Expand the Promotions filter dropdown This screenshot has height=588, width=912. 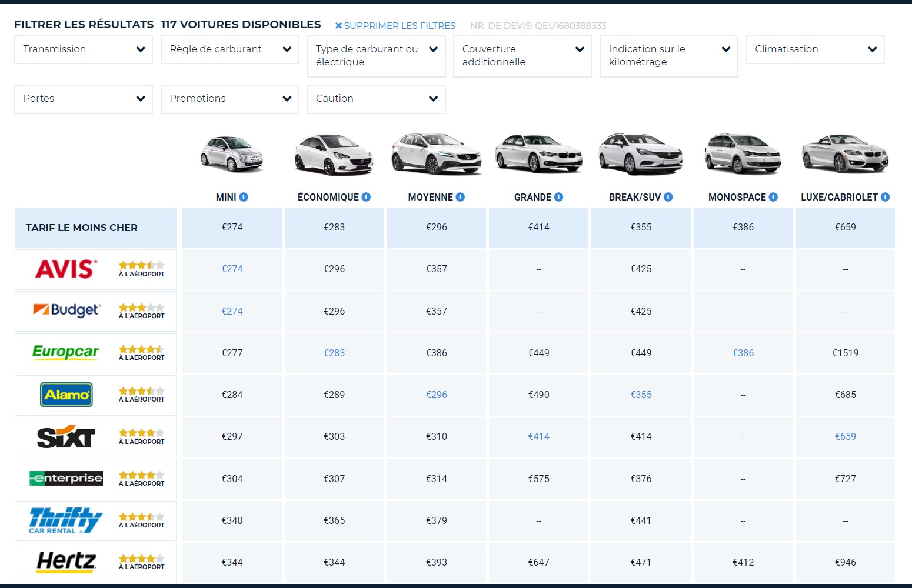[230, 99]
